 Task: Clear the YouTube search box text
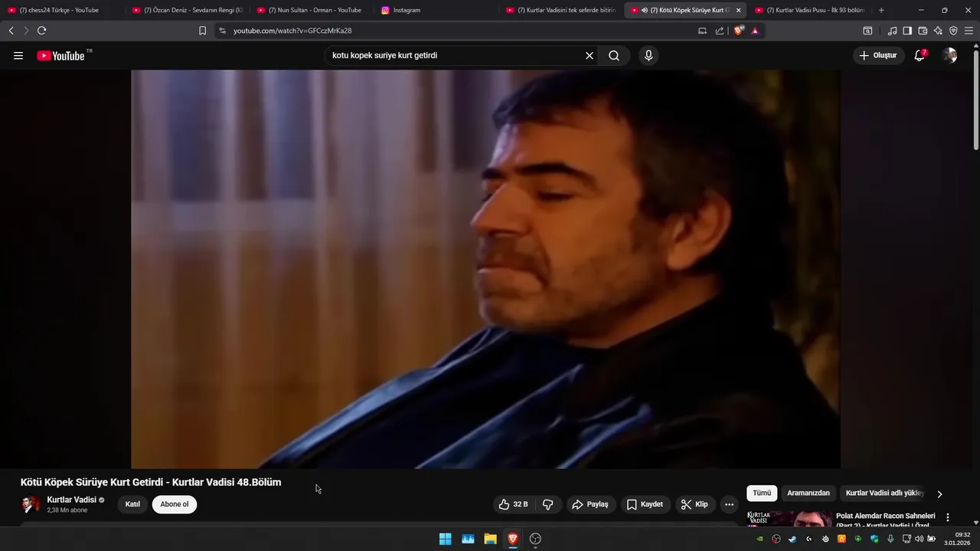click(590, 56)
